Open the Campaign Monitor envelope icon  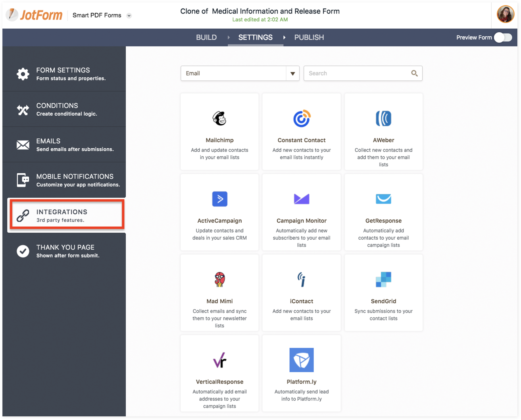pyautogui.click(x=302, y=199)
